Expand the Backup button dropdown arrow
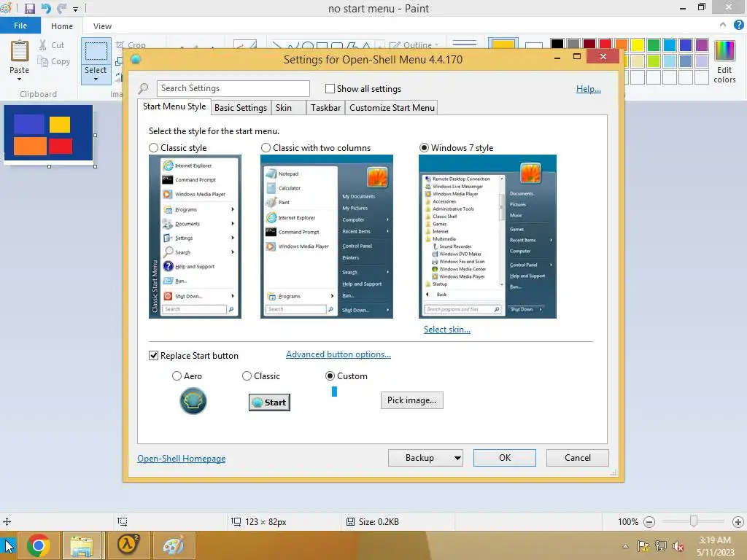This screenshot has width=747, height=560. coord(457,458)
